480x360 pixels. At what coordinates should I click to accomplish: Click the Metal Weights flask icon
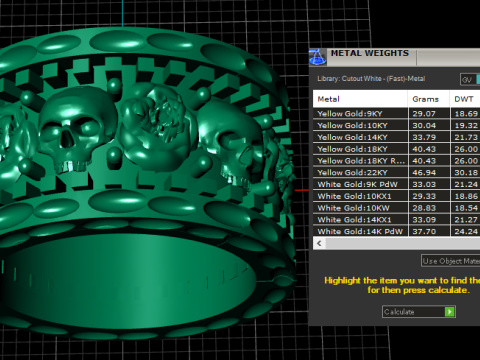point(317,57)
